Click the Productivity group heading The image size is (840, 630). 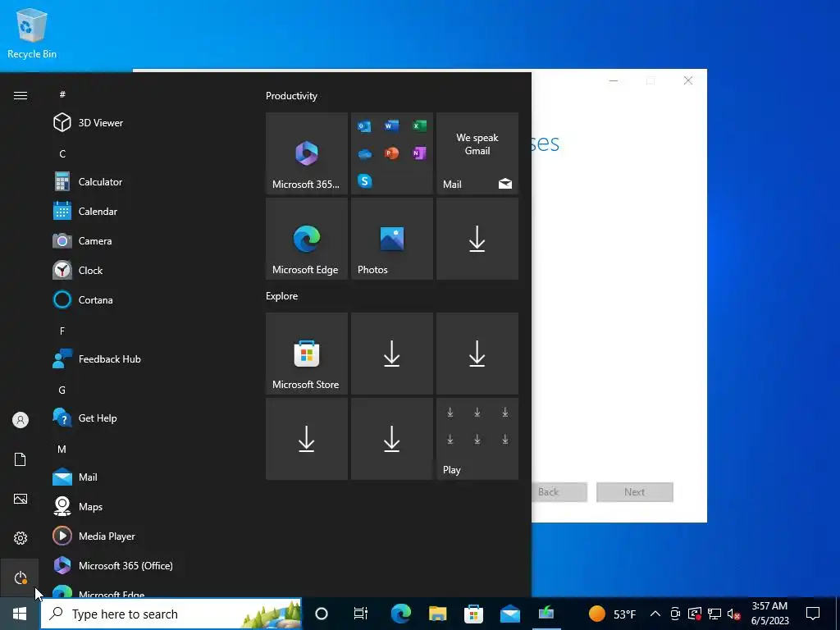[291, 96]
